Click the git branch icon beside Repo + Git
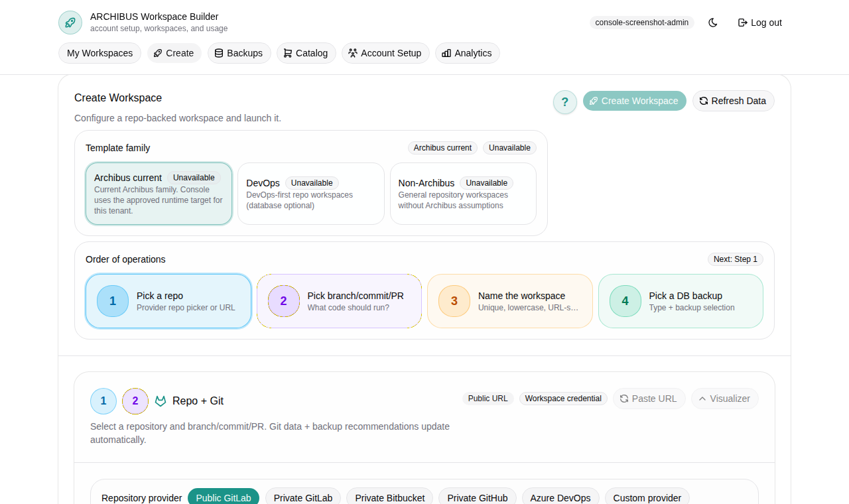 click(x=160, y=401)
